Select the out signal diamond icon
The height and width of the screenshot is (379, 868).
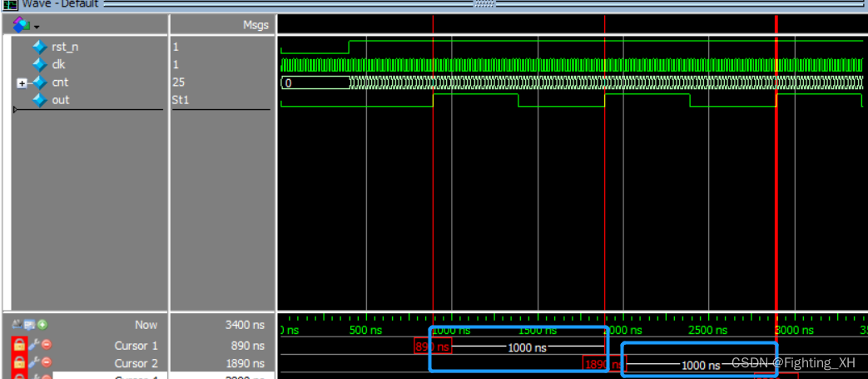click(x=40, y=100)
